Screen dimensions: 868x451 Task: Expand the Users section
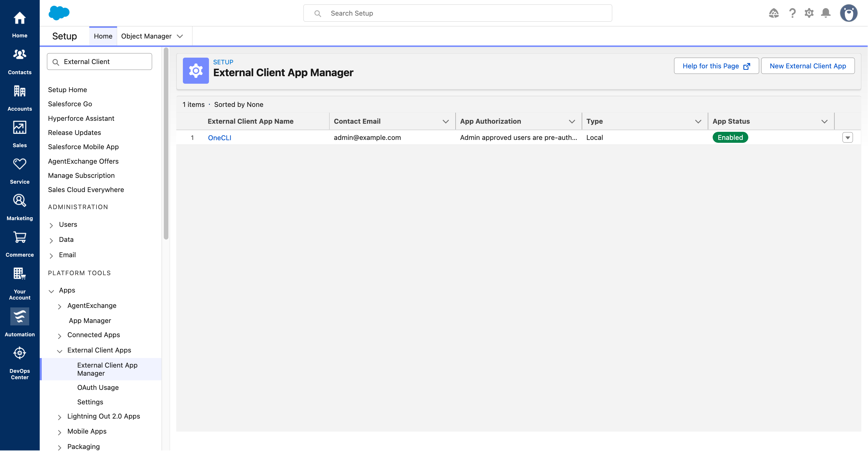(x=51, y=225)
